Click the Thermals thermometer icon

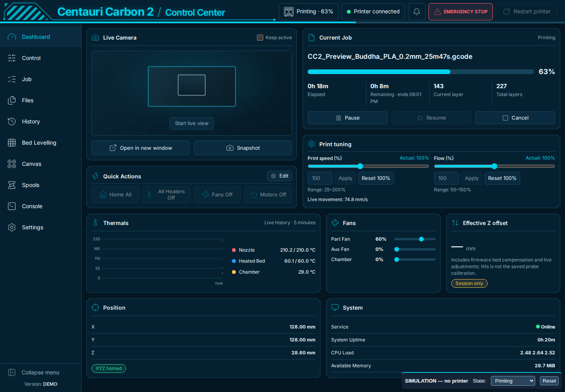click(95, 223)
